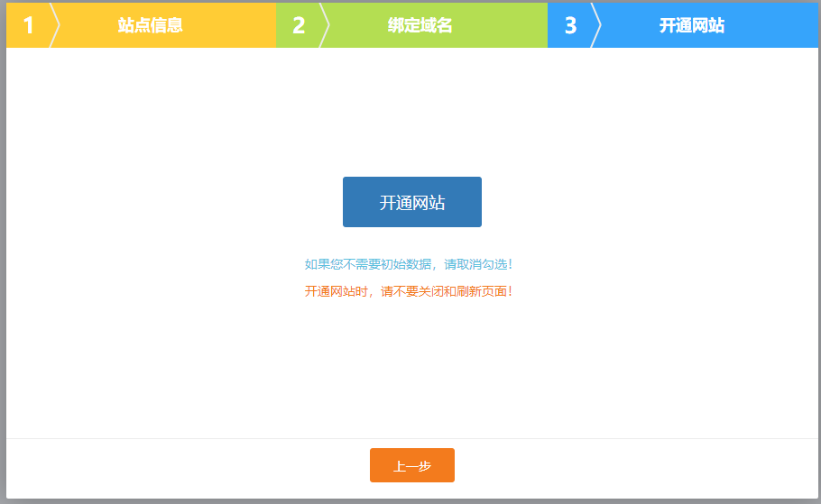This screenshot has width=821, height=504.
Task: Click the step 1 number badge
Action: pyautogui.click(x=28, y=25)
